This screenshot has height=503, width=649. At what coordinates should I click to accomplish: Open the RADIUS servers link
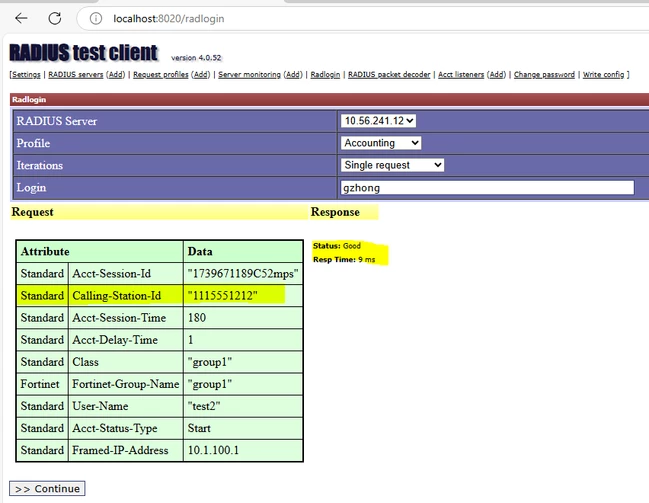click(76, 75)
